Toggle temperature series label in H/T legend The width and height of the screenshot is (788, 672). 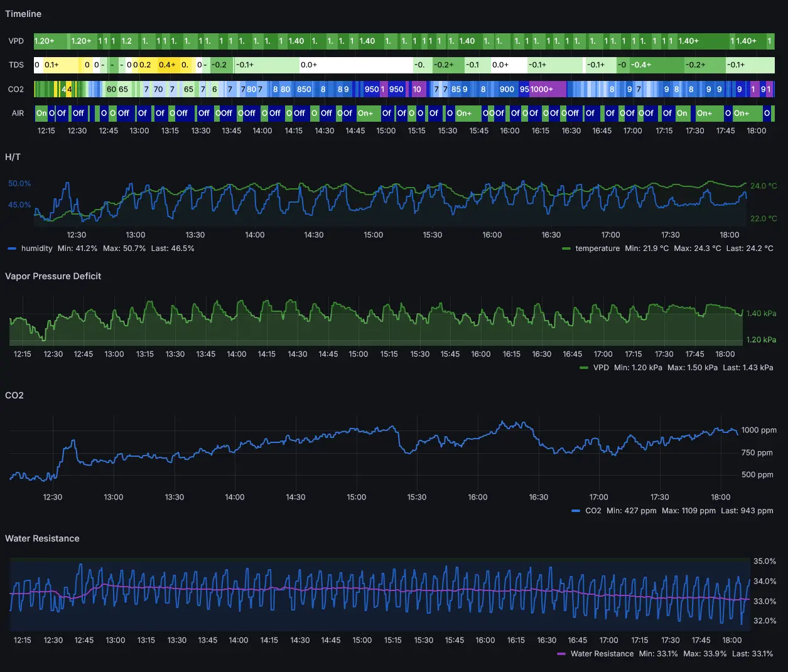click(x=597, y=248)
